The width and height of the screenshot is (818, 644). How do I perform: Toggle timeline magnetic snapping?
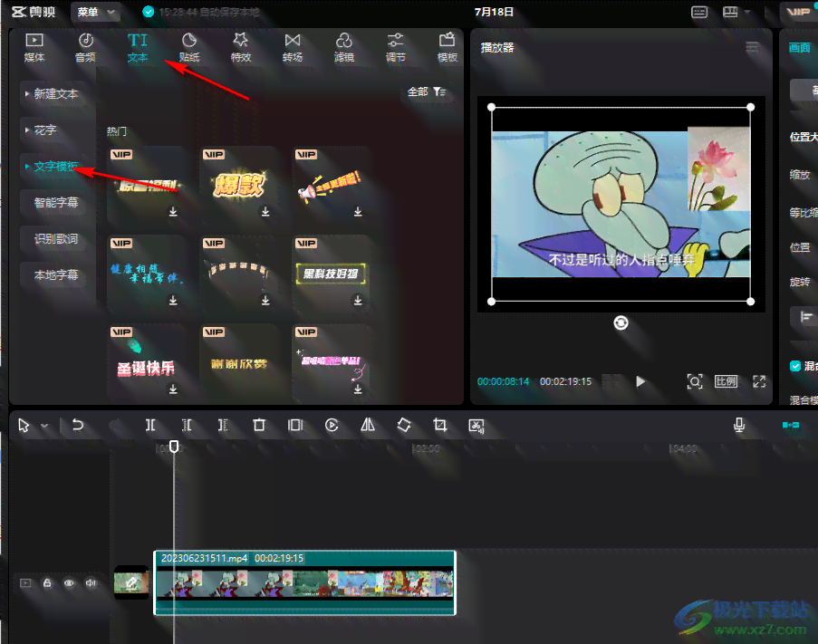coord(790,425)
